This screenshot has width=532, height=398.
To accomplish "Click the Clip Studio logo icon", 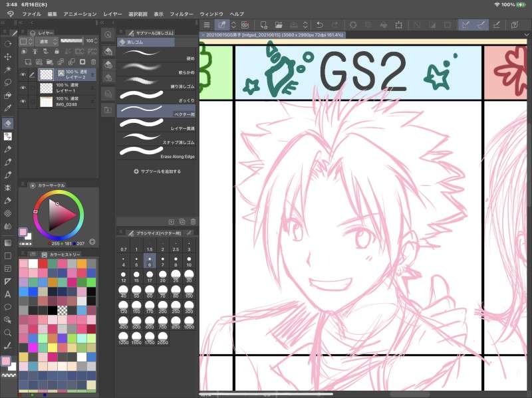I will pyautogui.click(x=11, y=14).
